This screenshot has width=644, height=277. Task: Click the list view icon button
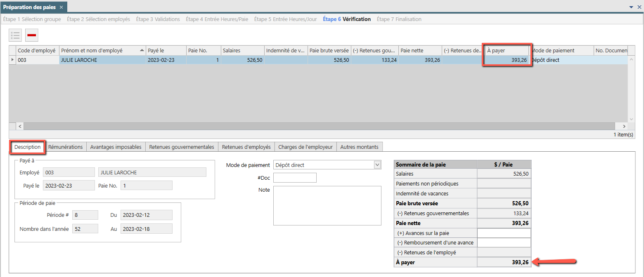point(15,35)
